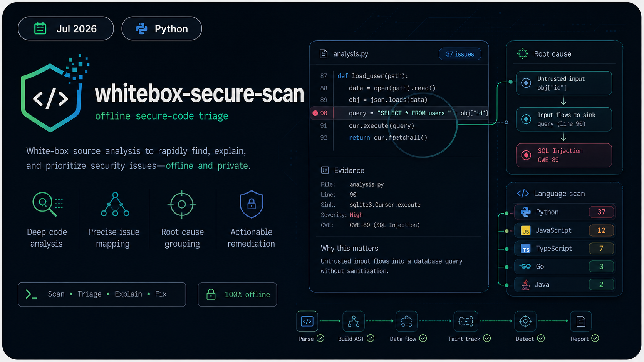
Task: Click the Java coffee cup icon
Action: click(x=525, y=284)
